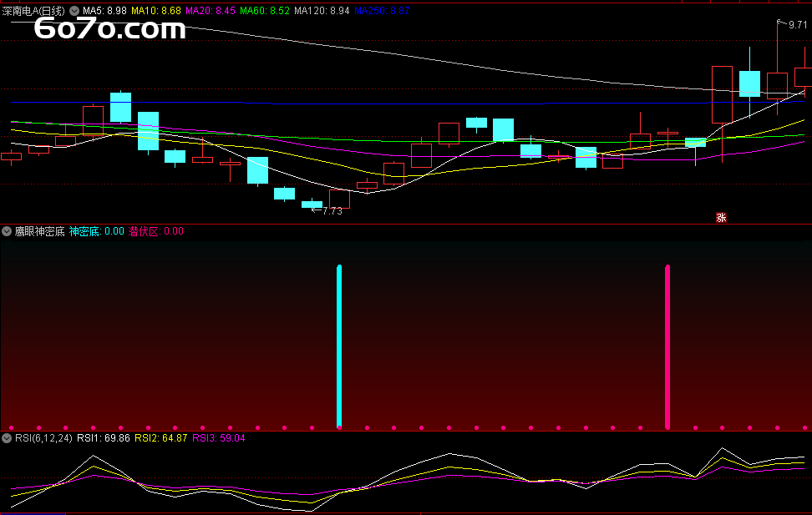Select the 鹰眼神密底 indicator name
This screenshot has width=812, height=515.
coord(39,231)
